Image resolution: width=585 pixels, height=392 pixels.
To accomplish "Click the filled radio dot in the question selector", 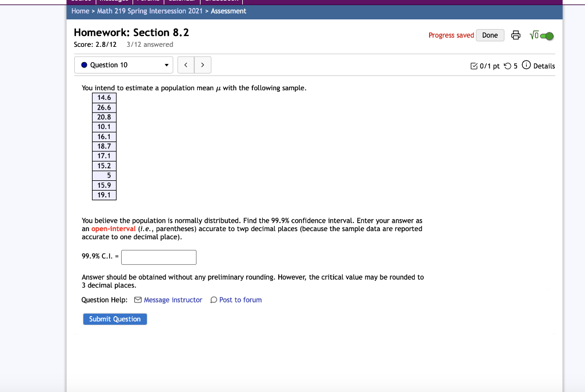I will (86, 64).
